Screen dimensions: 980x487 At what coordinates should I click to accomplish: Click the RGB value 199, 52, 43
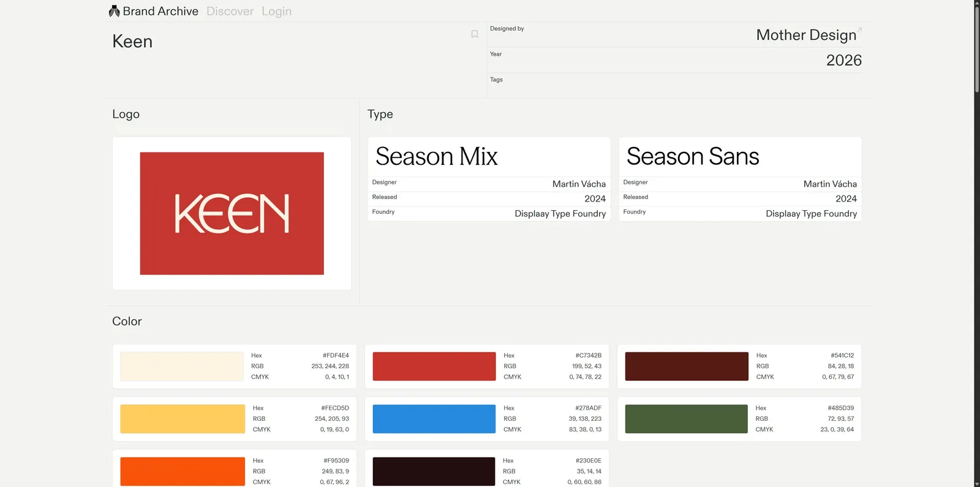click(x=587, y=366)
